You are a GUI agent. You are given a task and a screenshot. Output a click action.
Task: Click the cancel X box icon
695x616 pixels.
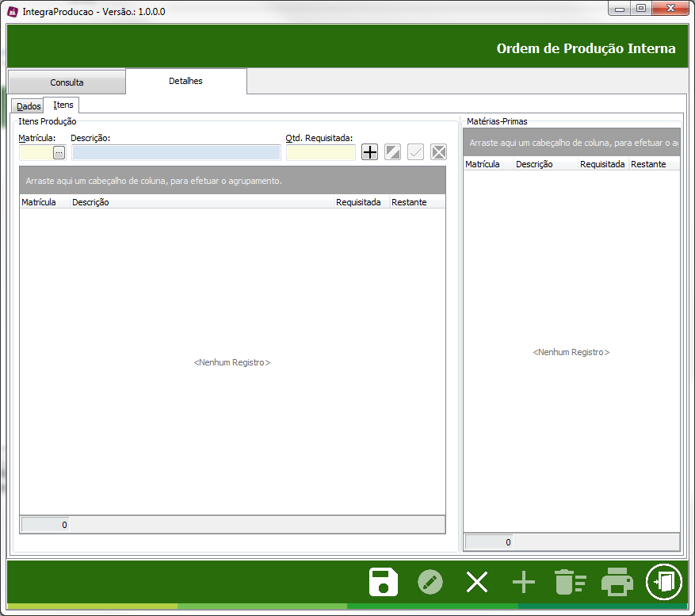pos(438,152)
